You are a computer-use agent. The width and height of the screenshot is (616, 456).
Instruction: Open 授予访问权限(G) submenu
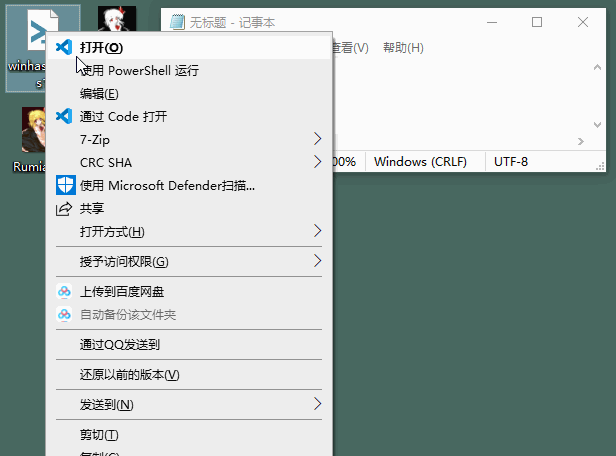tap(189, 262)
